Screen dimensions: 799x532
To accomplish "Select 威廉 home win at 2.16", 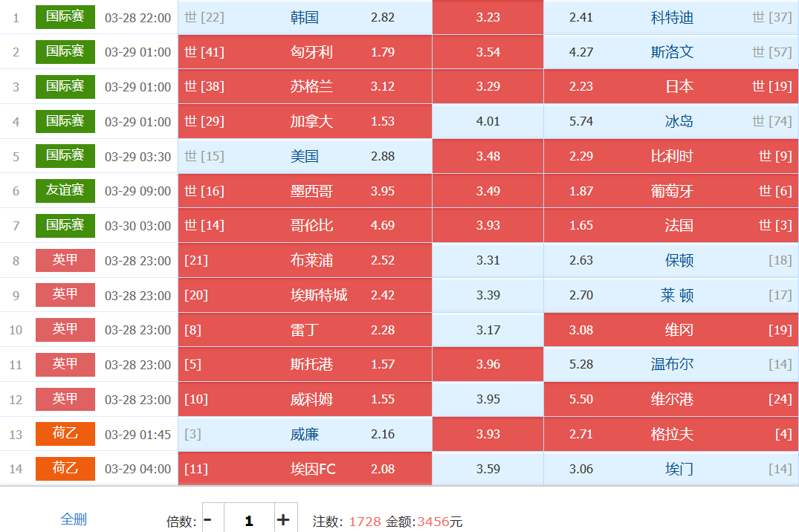I will click(x=305, y=434).
